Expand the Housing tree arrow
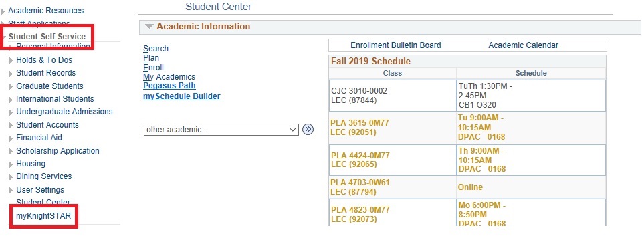 11,164
